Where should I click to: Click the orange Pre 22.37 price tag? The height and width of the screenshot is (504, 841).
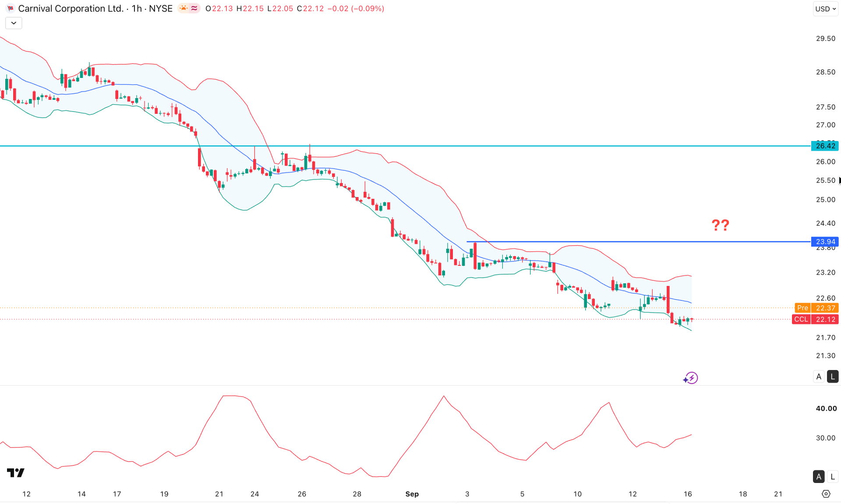tap(816, 308)
